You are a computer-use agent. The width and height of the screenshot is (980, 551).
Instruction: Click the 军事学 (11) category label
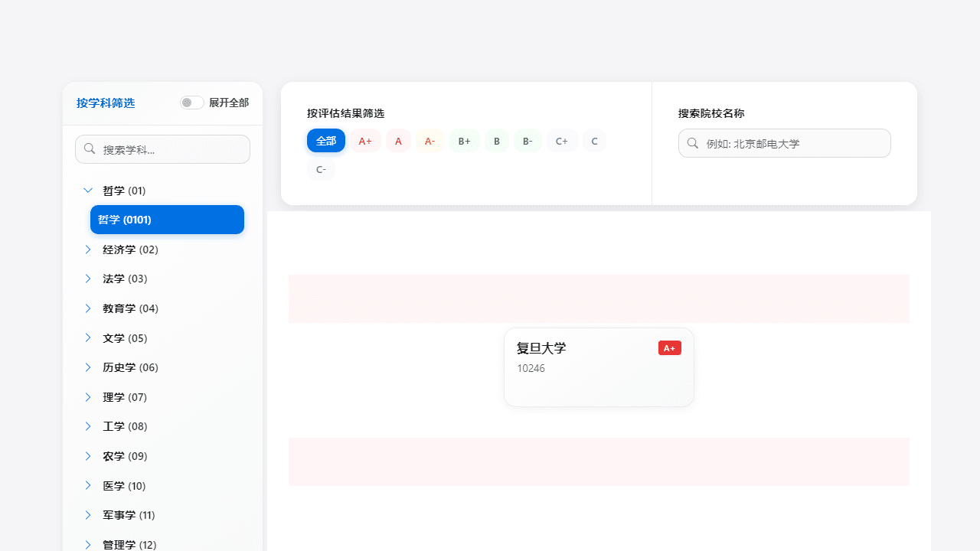tap(129, 515)
